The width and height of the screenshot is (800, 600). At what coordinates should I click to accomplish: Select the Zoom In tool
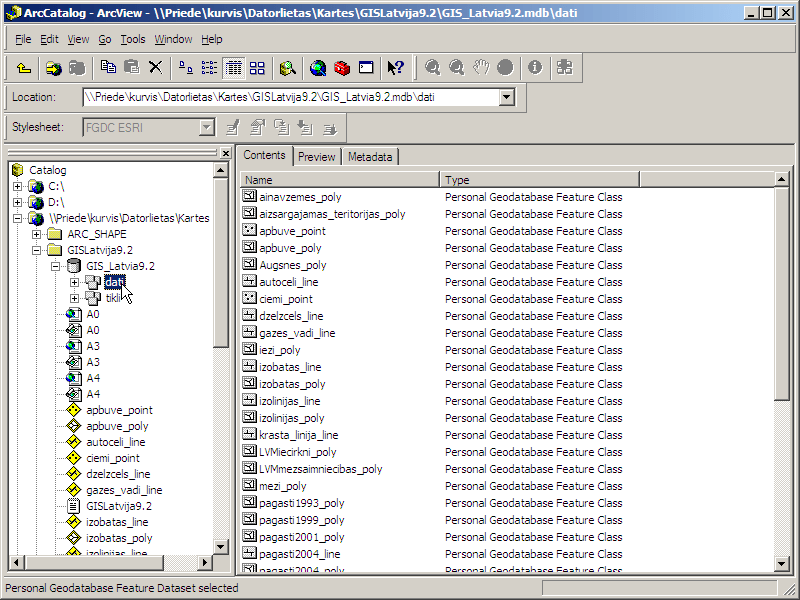(x=433, y=68)
